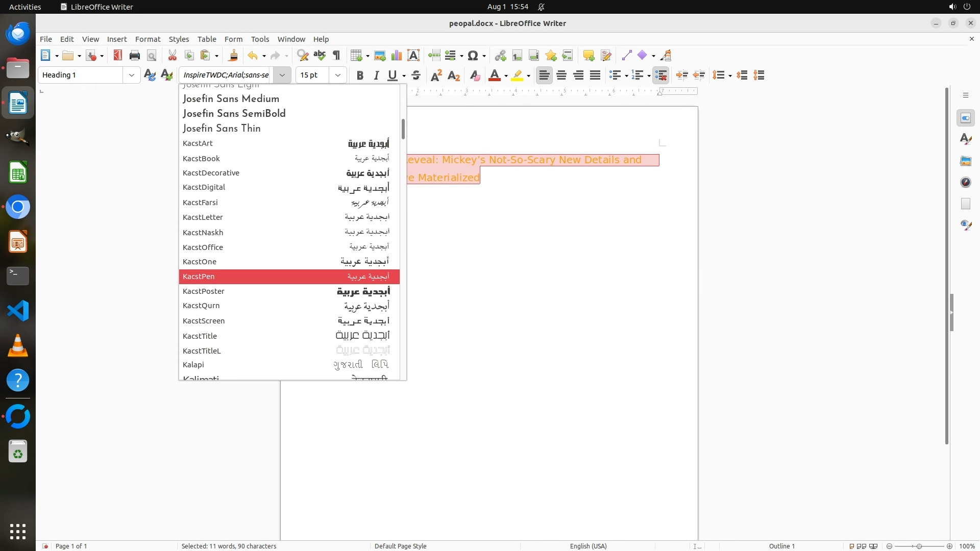Open the Heading 1 paragraph style dropdown
980x551 pixels.
(131, 76)
